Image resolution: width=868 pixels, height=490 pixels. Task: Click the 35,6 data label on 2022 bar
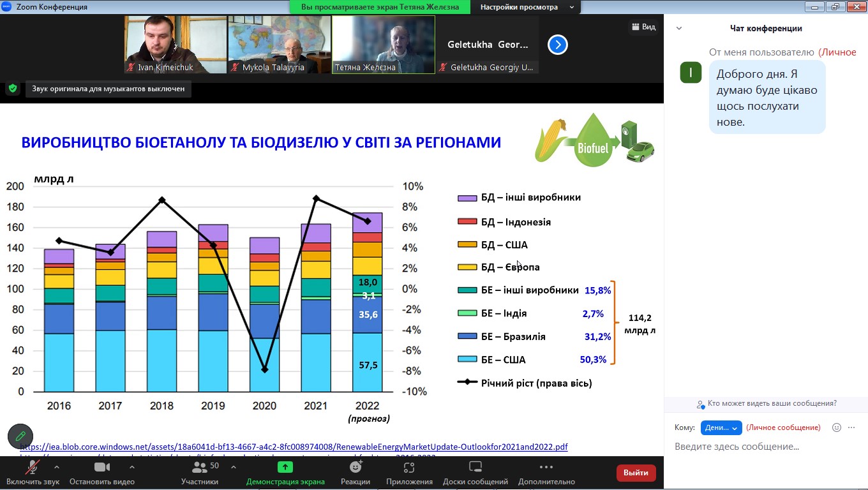tap(368, 315)
